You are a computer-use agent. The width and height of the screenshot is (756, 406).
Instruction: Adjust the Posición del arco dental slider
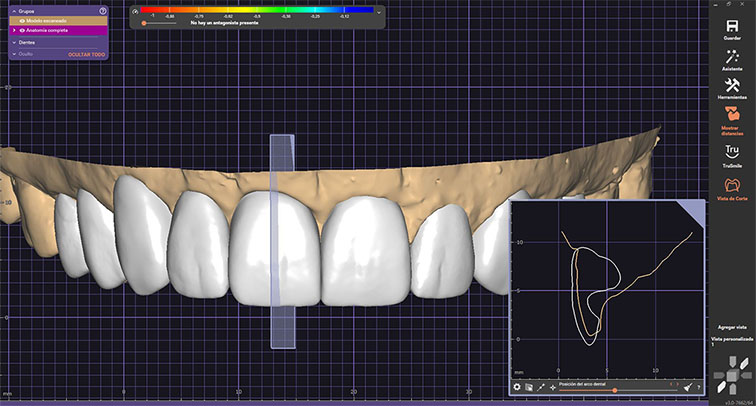click(x=614, y=390)
